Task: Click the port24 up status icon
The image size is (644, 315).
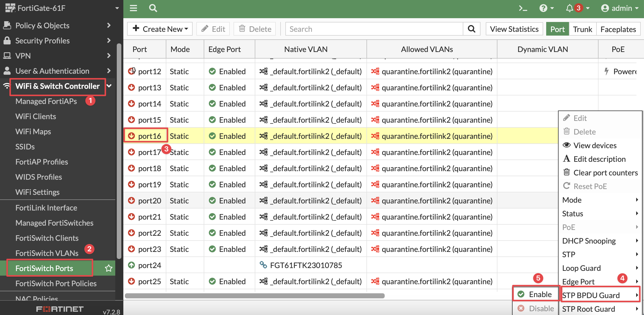Action: (x=131, y=265)
